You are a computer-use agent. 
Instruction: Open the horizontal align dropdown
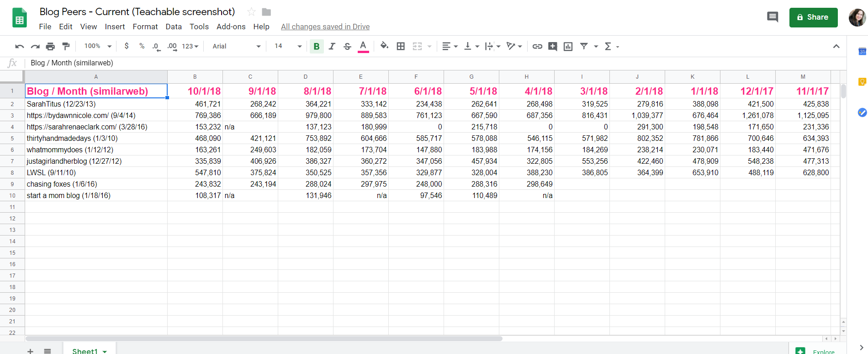[450, 46]
